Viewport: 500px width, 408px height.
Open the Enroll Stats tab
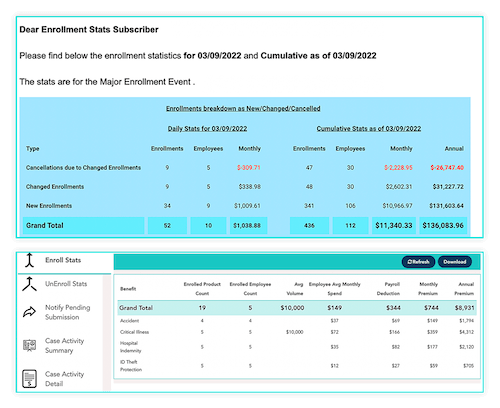click(63, 260)
